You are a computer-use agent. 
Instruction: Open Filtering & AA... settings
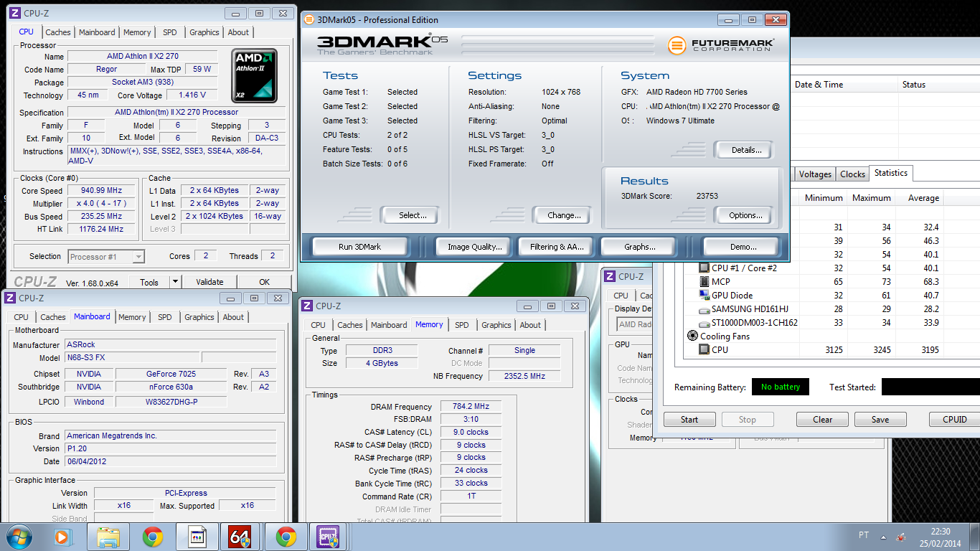point(557,247)
